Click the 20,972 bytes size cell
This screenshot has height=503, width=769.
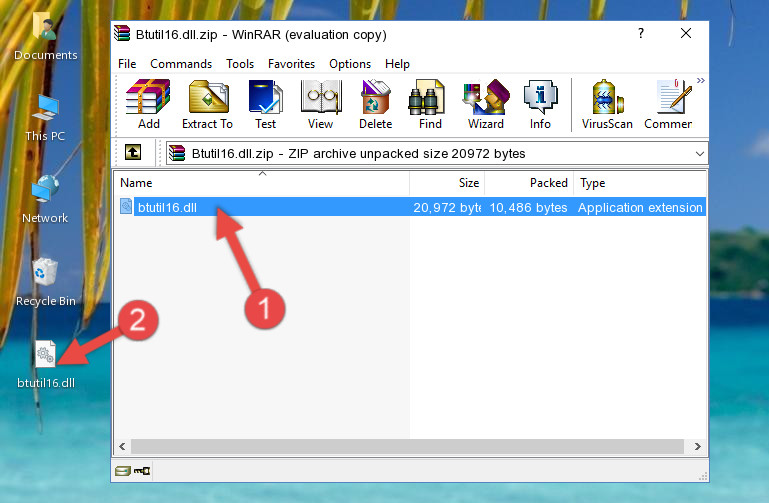pyautogui.click(x=447, y=207)
